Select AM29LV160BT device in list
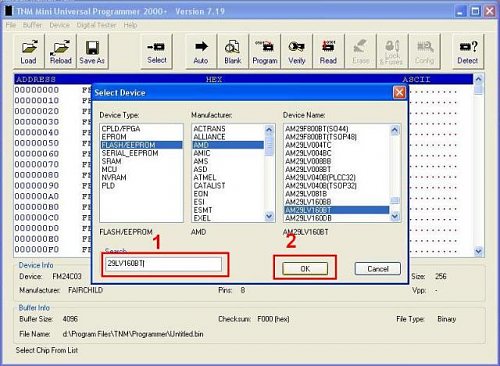The width and height of the screenshot is (500, 366). click(x=337, y=210)
